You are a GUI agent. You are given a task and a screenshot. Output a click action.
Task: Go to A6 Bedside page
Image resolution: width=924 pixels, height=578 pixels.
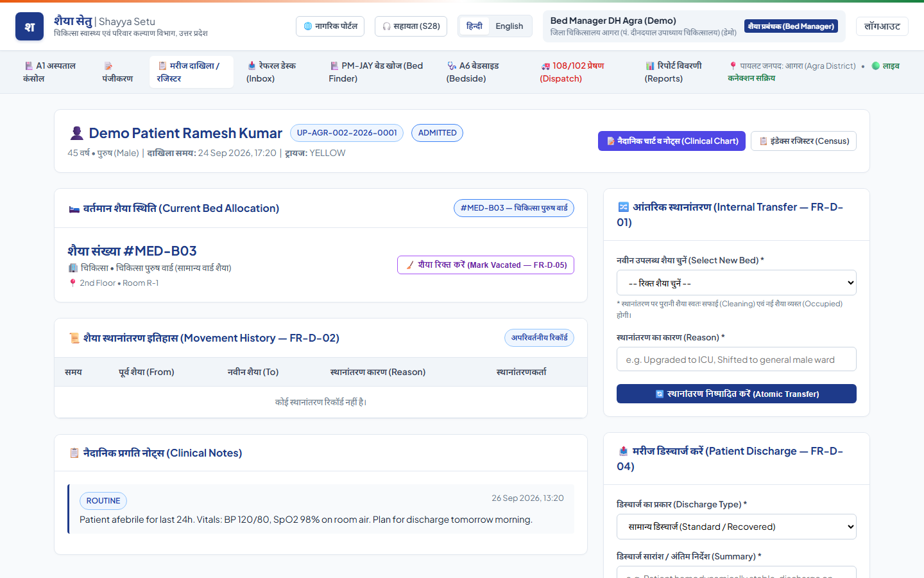tap(473, 72)
